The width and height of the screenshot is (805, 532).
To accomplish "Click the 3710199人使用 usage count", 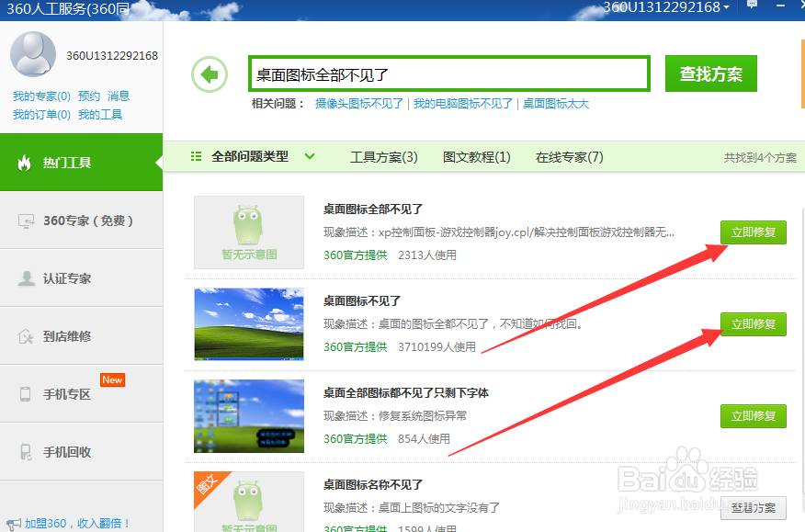I will 437,347.
